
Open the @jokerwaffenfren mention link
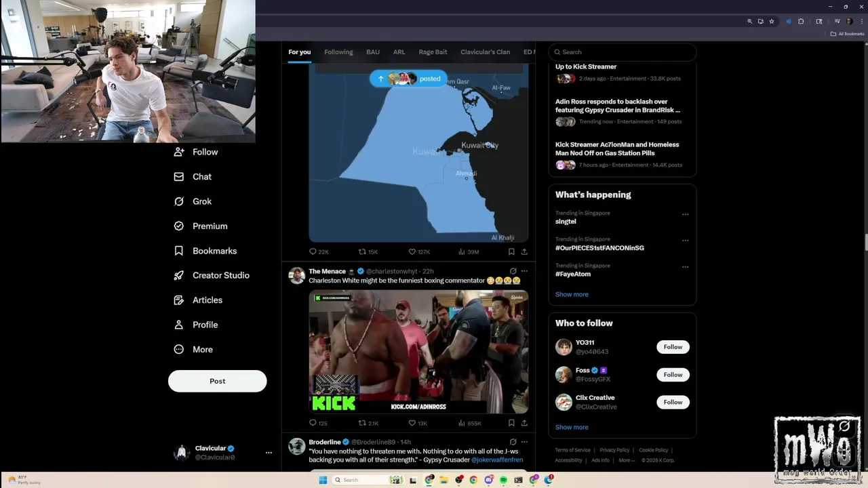pos(497,460)
